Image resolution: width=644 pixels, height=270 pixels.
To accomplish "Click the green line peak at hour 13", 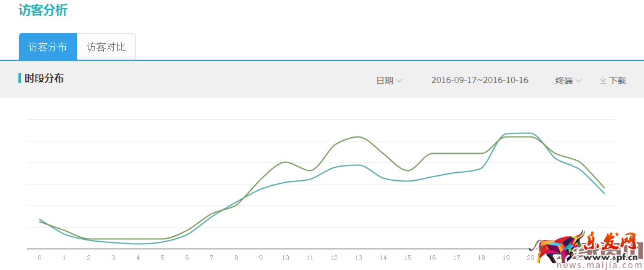I will pyautogui.click(x=359, y=137).
